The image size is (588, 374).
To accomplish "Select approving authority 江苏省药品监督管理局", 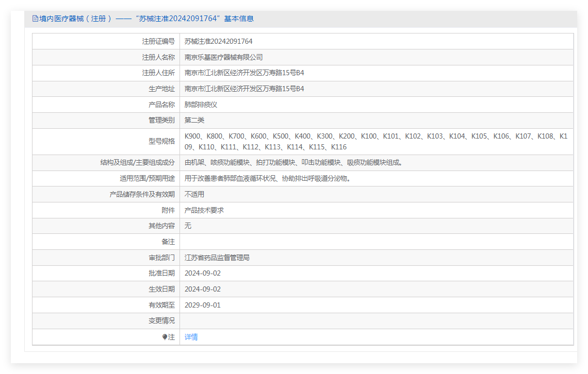I will tap(217, 258).
